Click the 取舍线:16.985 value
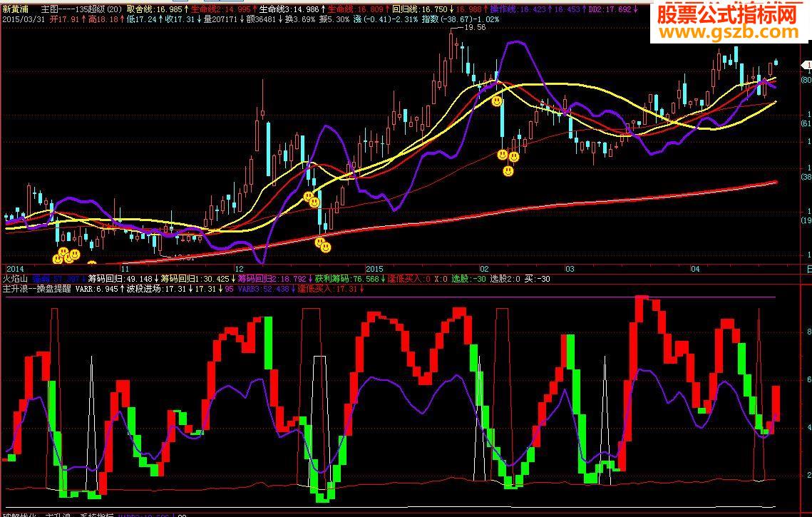The width and height of the screenshot is (812, 517). [155, 9]
